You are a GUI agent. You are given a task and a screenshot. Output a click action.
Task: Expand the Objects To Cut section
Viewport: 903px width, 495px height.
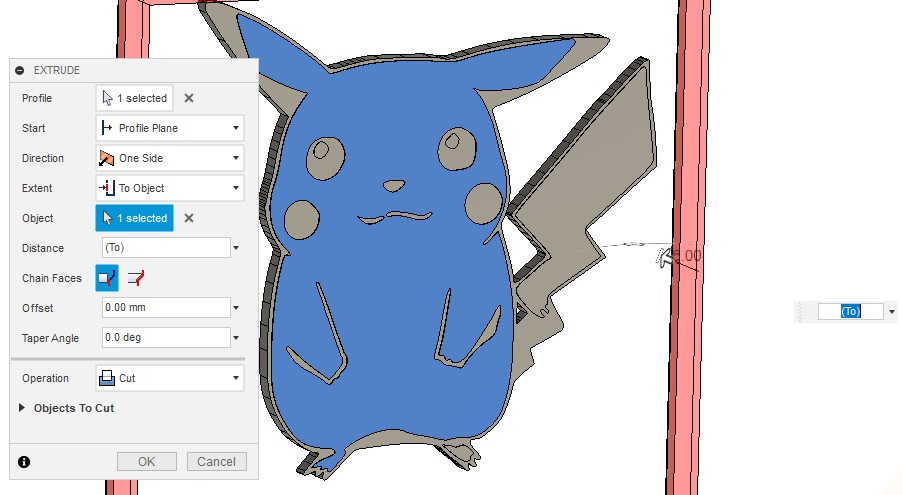click(22, 408)
